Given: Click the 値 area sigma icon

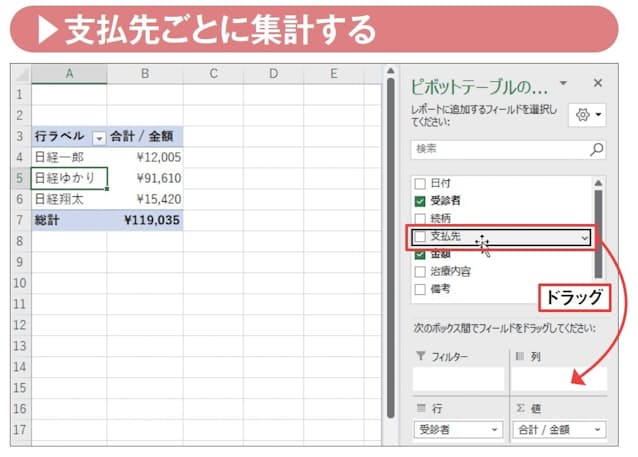Looking at the screenshot, I should point(520,408).
